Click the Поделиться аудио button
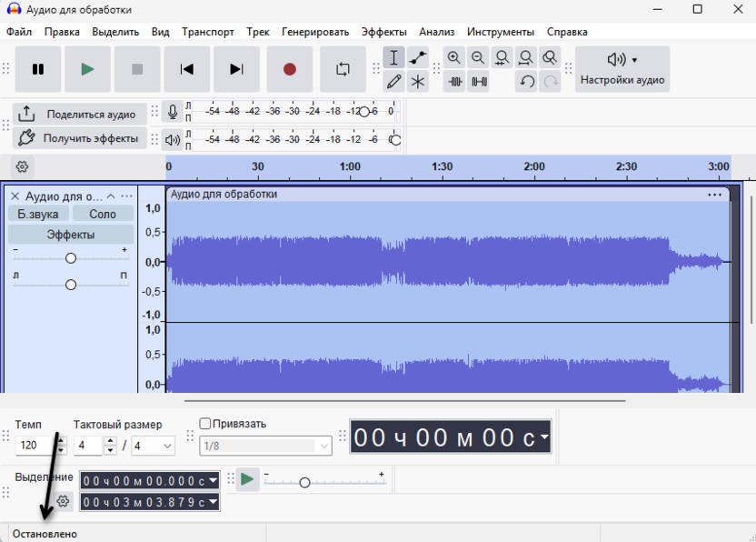Image resolution: width=756 pixels, height=542 pixels. coord(78,114)
